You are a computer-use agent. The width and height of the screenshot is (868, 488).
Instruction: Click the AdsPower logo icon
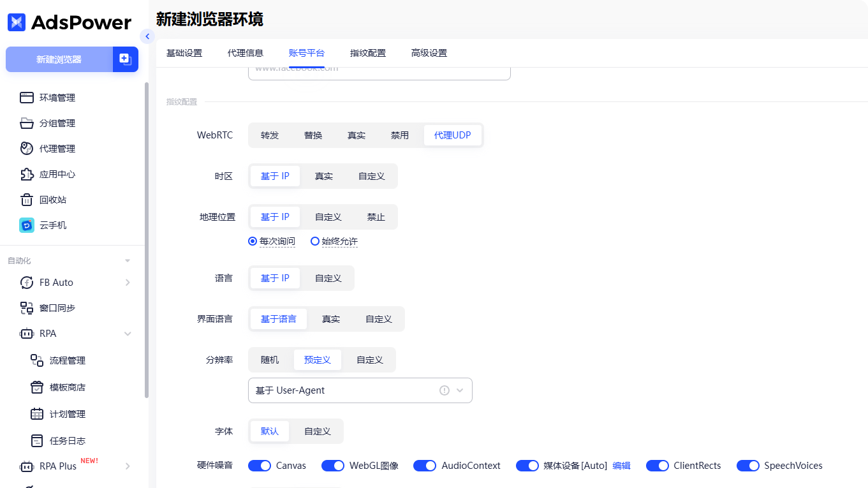tap(17, 22)
